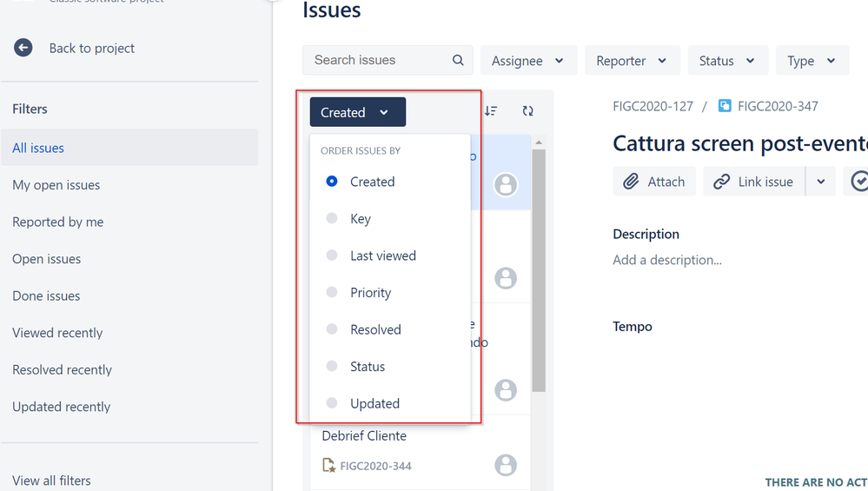Click the issue list scroll-up arrow

pyautogui.click(x=539, y=143)
